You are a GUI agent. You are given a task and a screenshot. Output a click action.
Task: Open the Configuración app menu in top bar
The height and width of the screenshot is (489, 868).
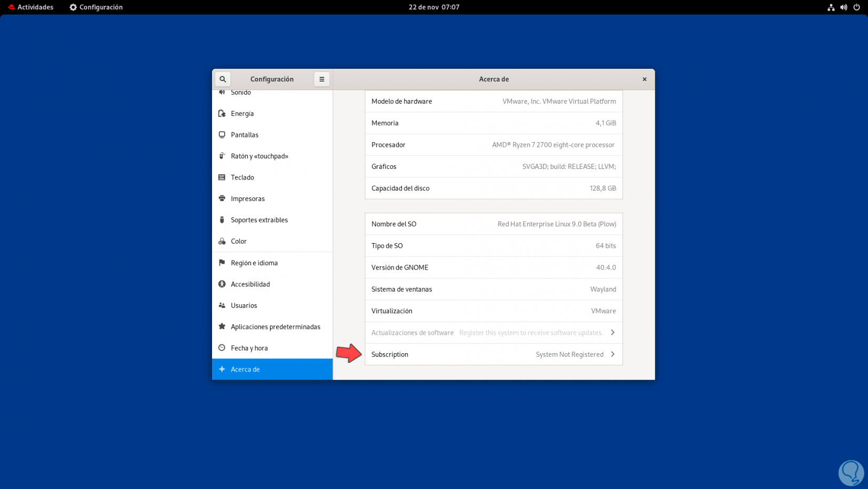point(96,7)
